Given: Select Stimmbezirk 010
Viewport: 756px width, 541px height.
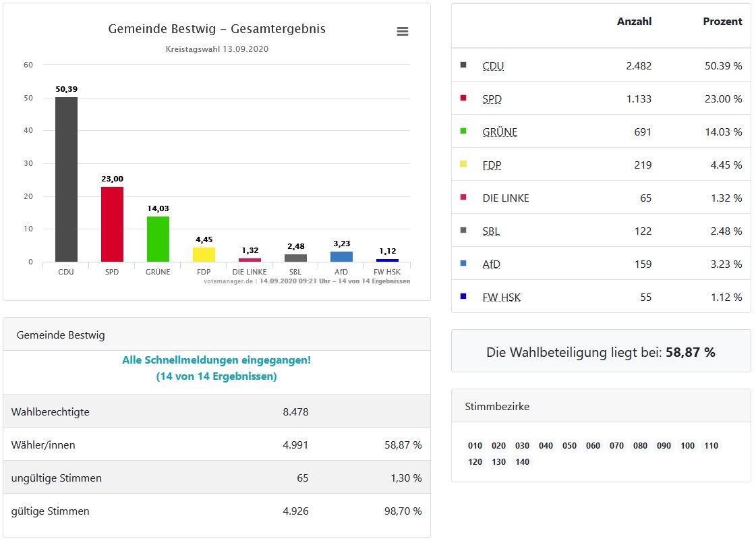Looking at the screenshot, I should coord(475,446).
